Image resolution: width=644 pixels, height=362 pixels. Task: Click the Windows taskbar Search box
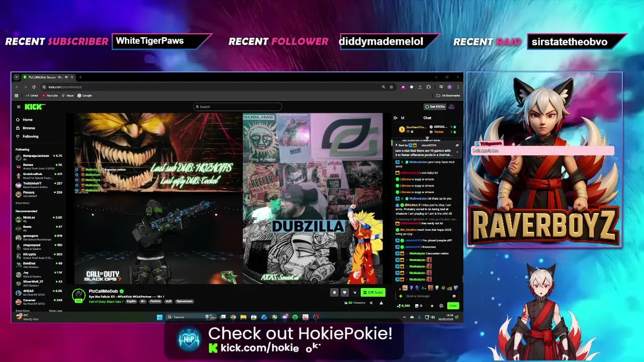coord(191,317)
